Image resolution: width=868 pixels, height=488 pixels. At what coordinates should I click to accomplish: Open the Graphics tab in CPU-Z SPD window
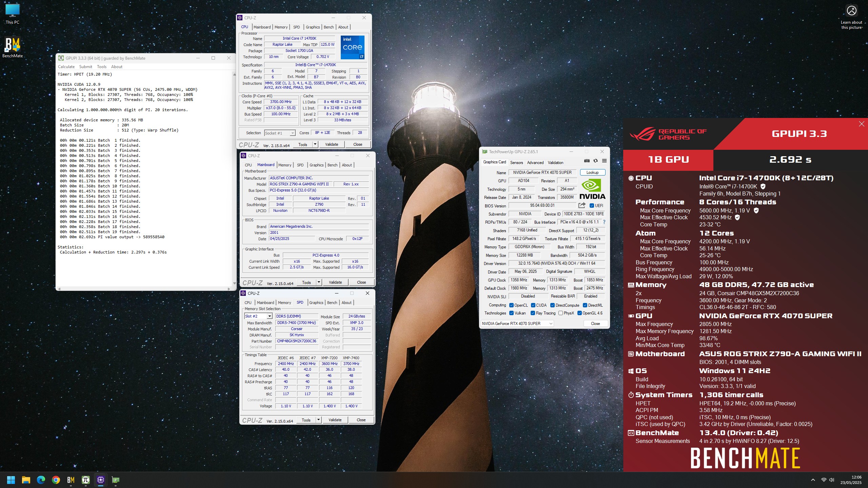[x=316, y=303]
